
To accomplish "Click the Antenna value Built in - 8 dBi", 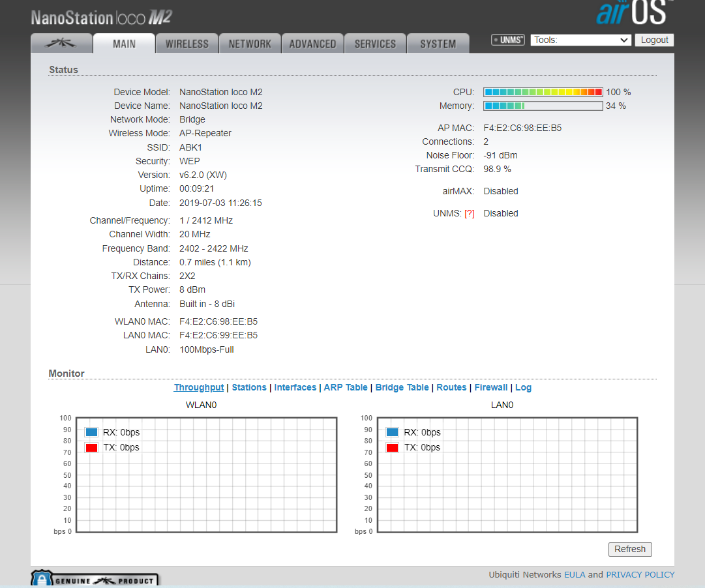I will (x=207, y=304).
